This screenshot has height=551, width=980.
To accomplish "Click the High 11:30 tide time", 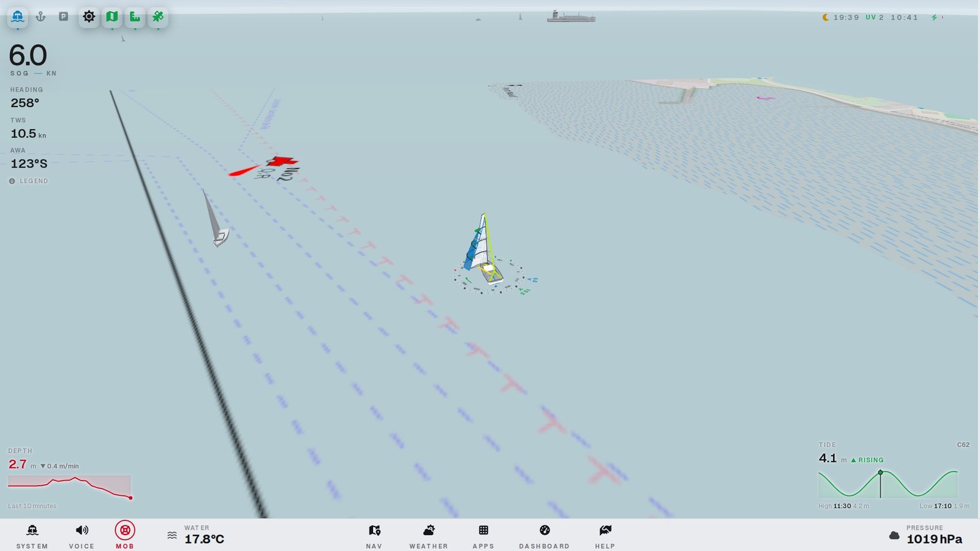I will coord(842,506).
